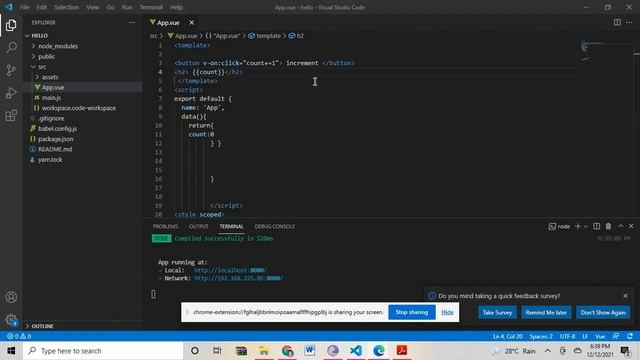Open the Selection menu
Screen dimensions: 640x360
click(x=66, y=7)
